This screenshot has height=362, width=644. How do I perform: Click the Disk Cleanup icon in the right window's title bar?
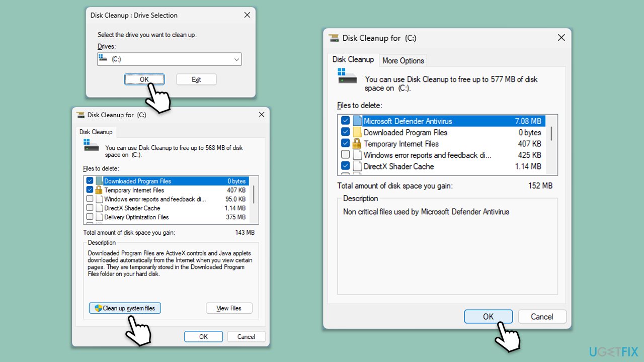click(334, 38)
